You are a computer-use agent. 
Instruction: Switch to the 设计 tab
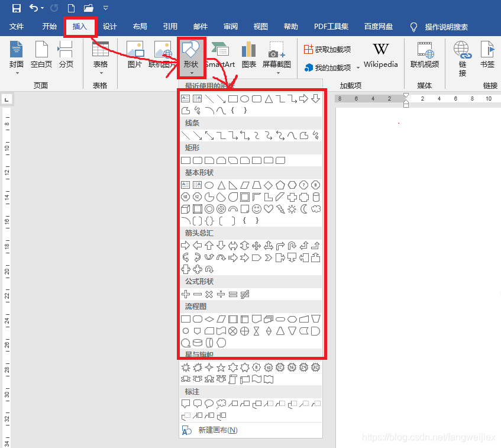(110, 27)
